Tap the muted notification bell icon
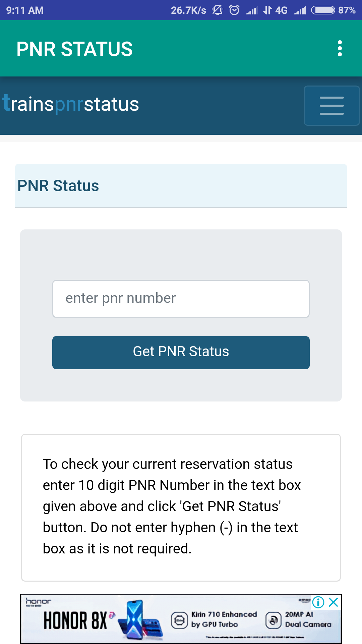 (x=217, y=10)
